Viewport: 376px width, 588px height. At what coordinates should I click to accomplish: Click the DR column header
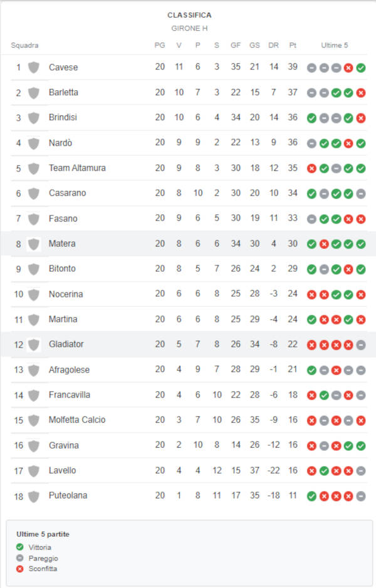pos(273,45)
